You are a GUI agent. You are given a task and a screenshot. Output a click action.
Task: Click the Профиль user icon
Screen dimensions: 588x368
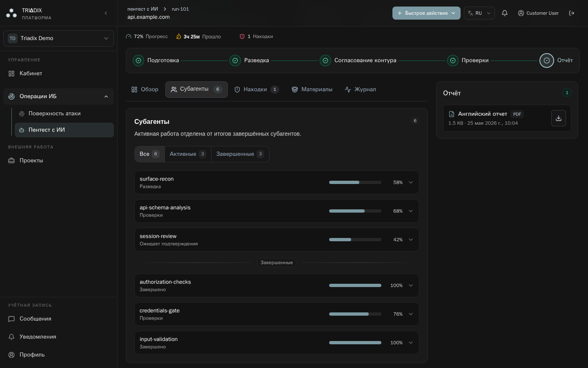pyautogui.click(x=11, y=355)
